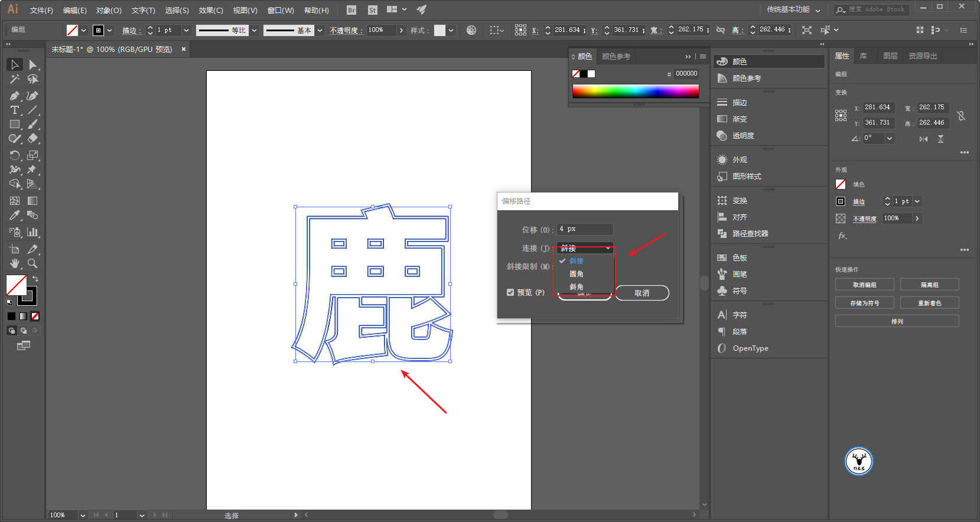This screenshot has width=980, height=522.
Task: Click Save as Symbol button
Action: tap(865, 303)
